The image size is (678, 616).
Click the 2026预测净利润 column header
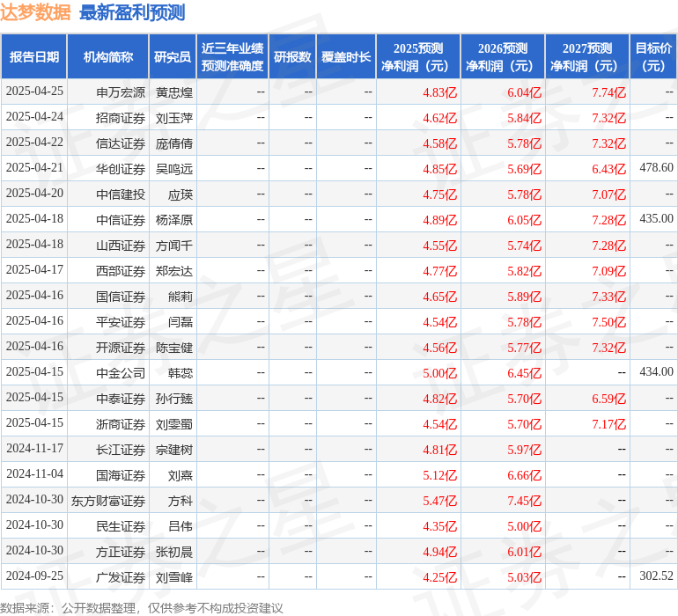tap(503, 56)
